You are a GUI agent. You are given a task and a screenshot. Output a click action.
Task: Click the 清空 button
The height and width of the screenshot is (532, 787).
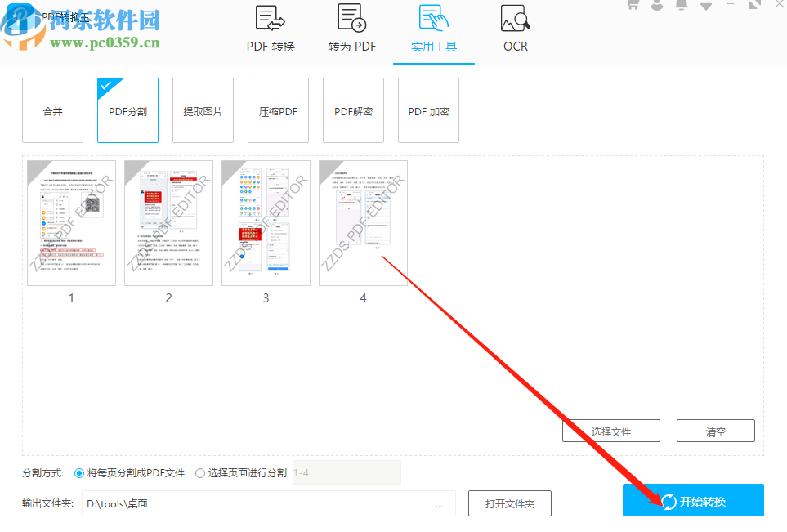tap(716, 431)
